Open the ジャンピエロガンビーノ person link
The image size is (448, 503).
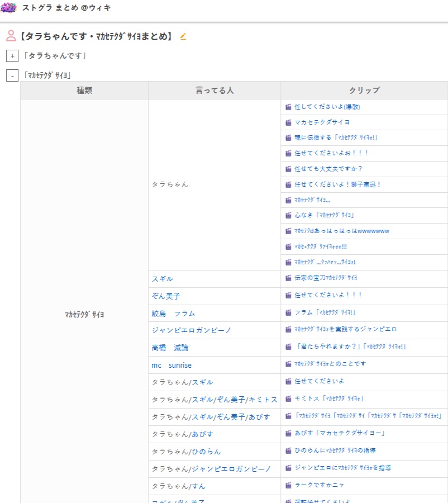191,330
